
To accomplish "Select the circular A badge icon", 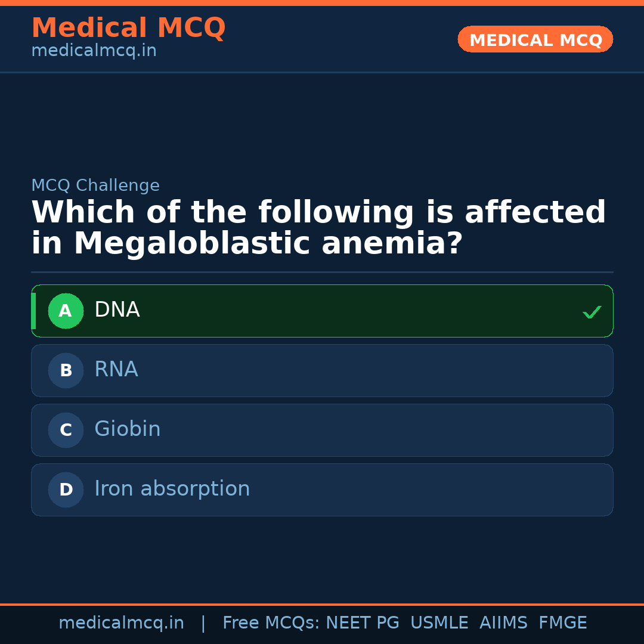I will [66, 311].
